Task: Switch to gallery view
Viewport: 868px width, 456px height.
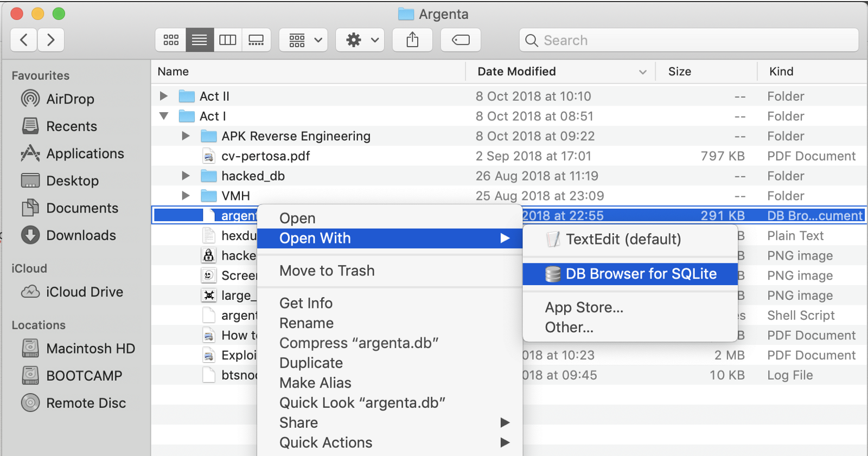Action: pos(256,40)
